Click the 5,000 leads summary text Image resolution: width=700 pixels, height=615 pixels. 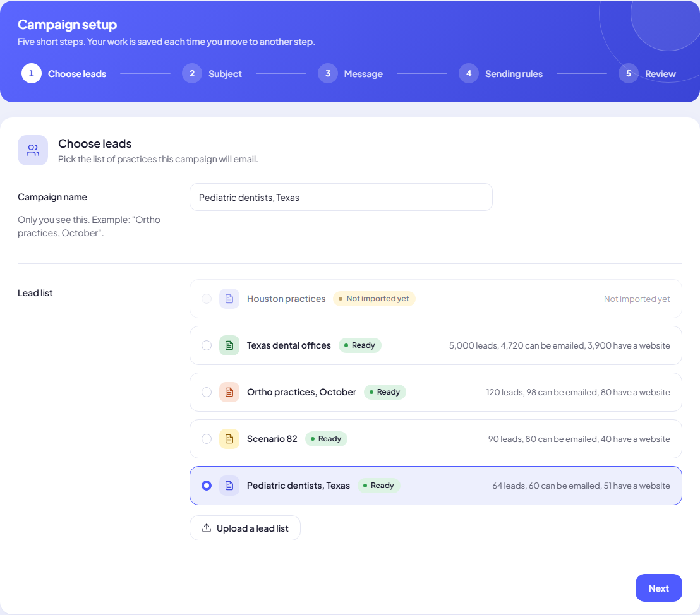pyautogui.click(x=559, y=346)
